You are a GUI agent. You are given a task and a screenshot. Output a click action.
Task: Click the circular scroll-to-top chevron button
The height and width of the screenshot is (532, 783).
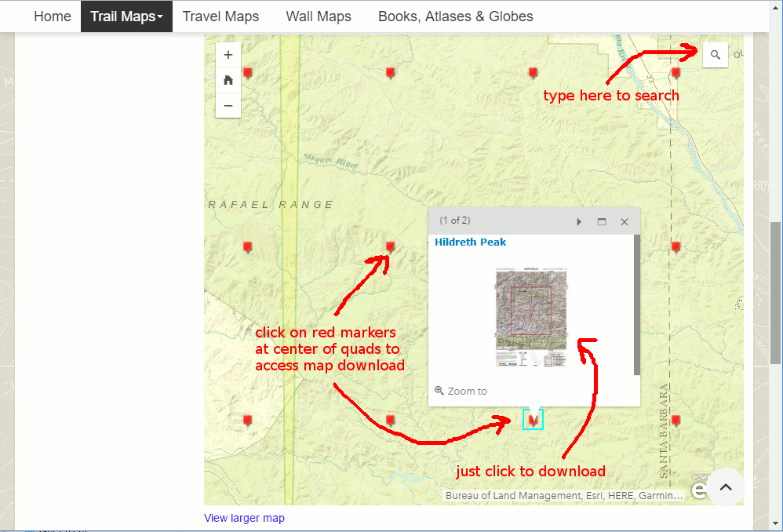(725, 487)
